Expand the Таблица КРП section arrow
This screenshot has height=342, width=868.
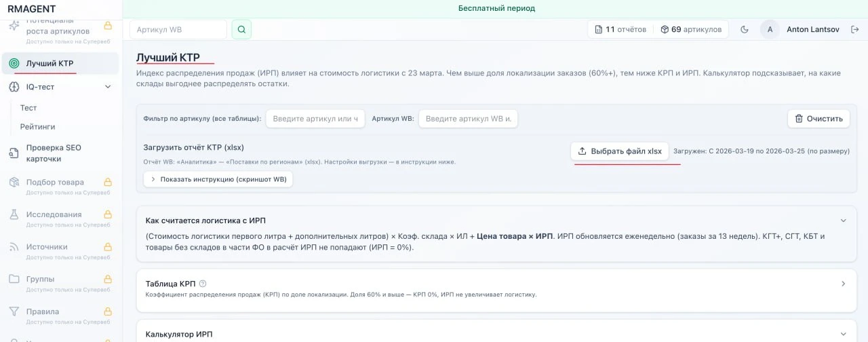(x=844, y=284)
